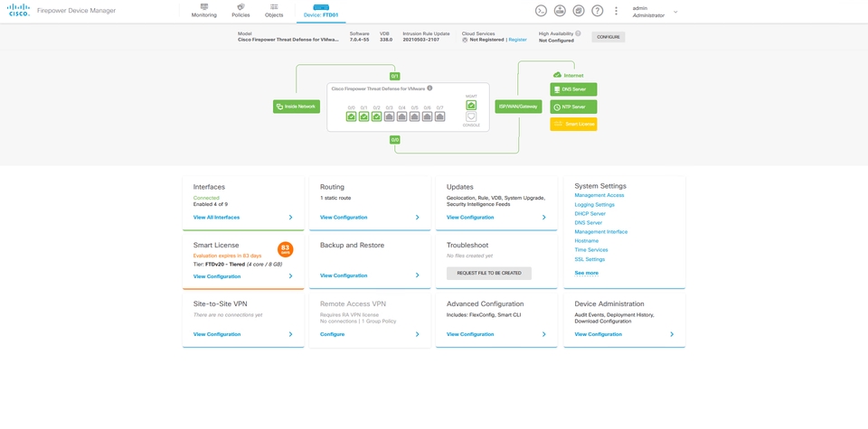Click Advanced Configuration card chevron
The height and width of the screenshot is (429, 868).
coord(544,334)
